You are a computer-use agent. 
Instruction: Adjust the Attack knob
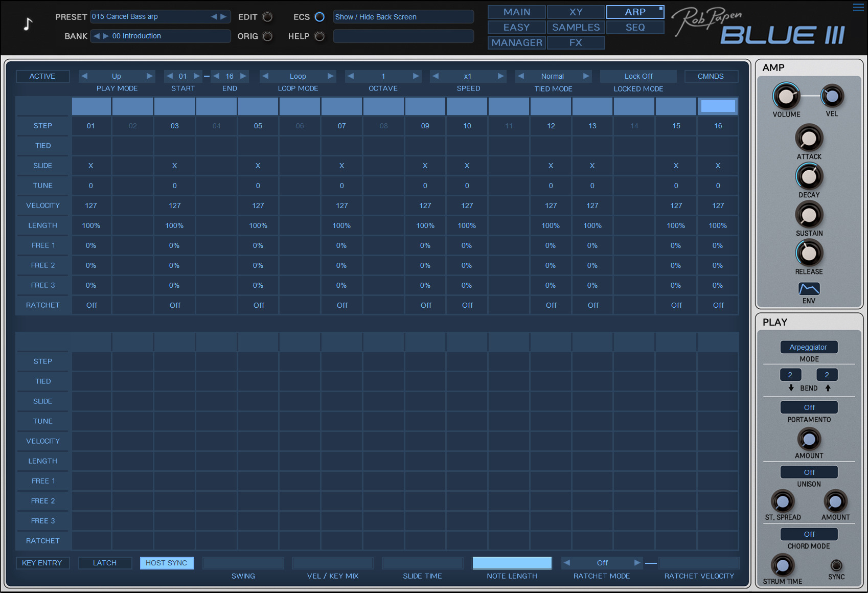pyautogui.click(x=809, y=138)
